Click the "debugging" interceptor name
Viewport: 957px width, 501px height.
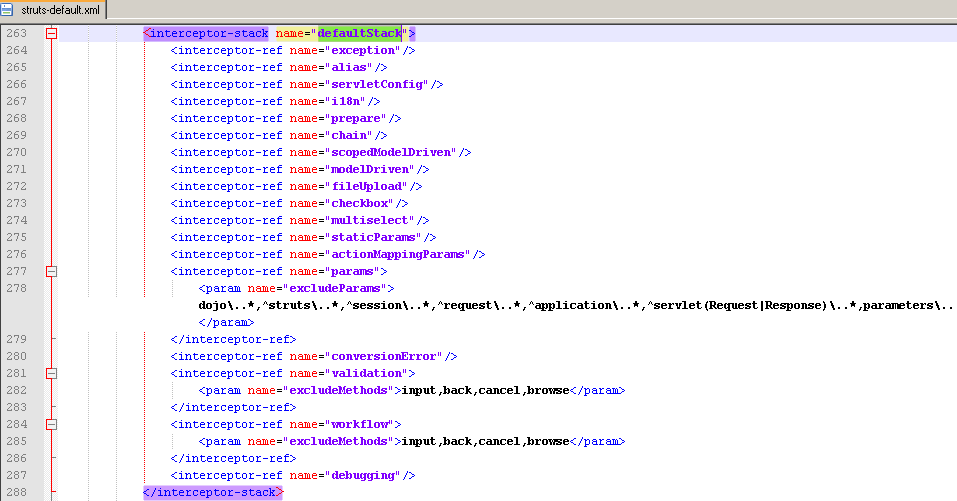364,475
